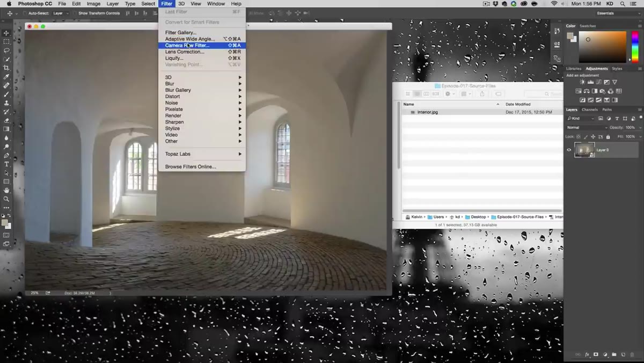Expand the Blur Gallery submenu

click(202, 90)
